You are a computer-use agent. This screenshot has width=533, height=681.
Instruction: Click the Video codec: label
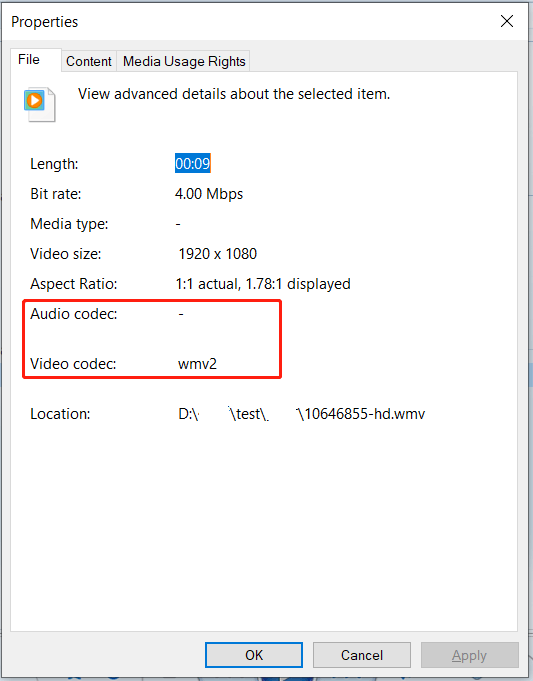point(73,364)
